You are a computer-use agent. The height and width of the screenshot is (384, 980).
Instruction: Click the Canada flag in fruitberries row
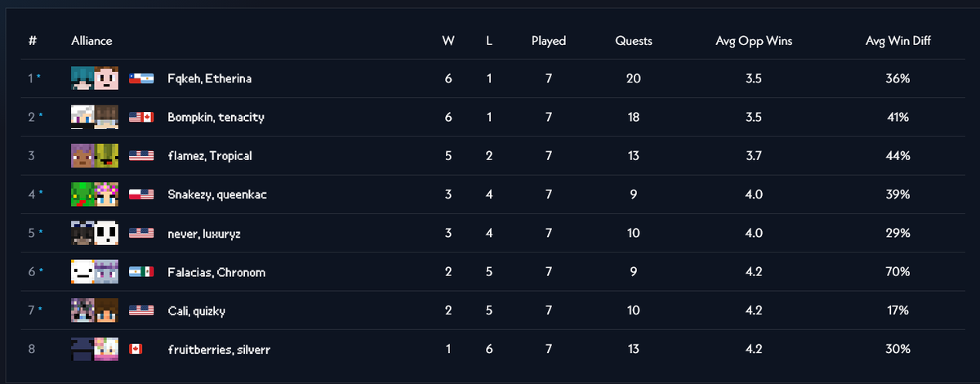[x=136, y=350]
